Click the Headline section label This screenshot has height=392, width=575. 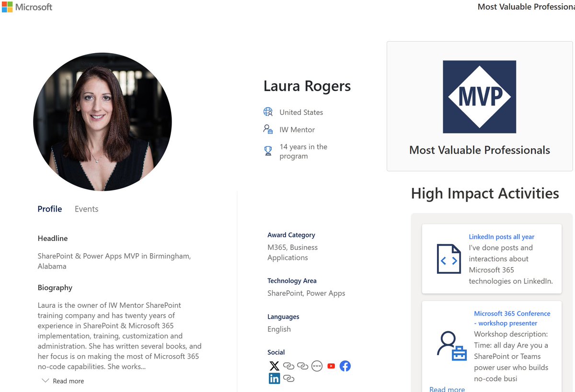(53, 238)
